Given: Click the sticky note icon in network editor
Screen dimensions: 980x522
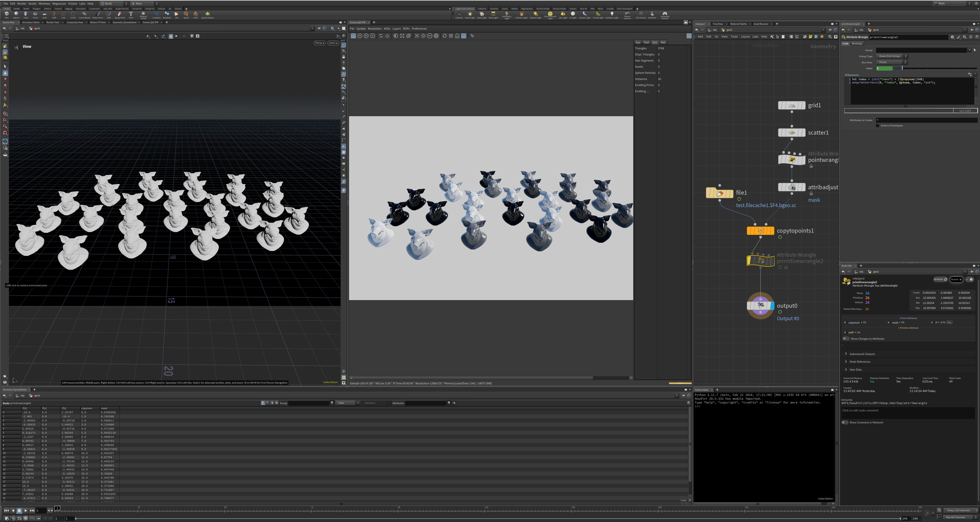Looking at the screenshot, I should (810, 37).
